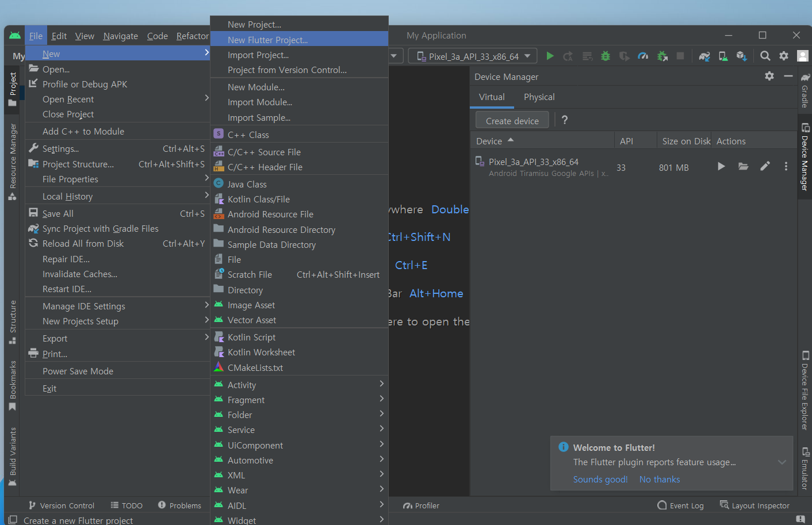Expand the Export submenu
Viewport: 812px width, 525px height.
point(117,338)
